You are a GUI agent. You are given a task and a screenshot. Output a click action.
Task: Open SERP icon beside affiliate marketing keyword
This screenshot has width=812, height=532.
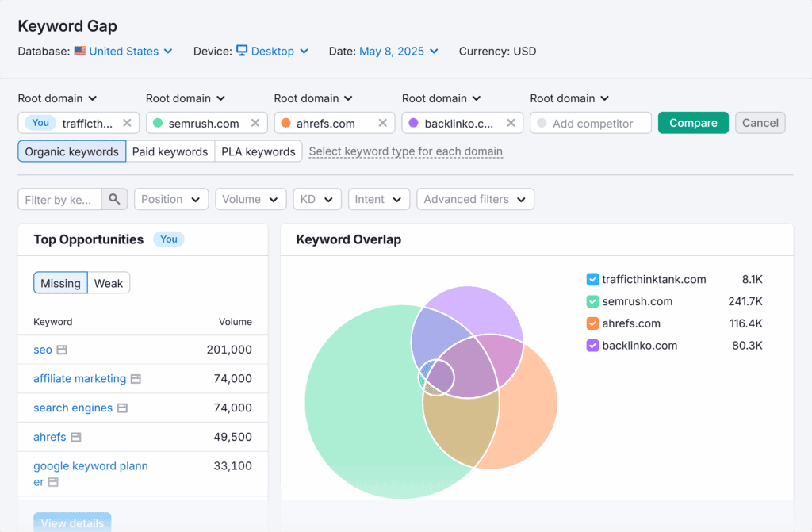click(x=136, y=379)
